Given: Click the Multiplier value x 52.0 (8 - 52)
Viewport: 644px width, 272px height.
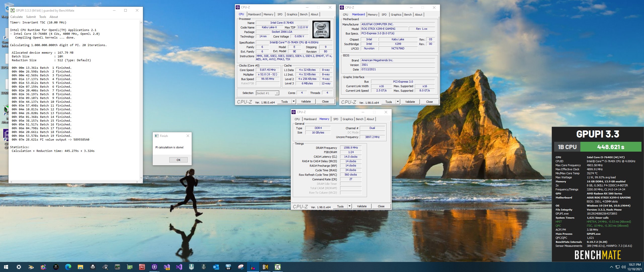Looking at the screenshot, I should [268, 75].
